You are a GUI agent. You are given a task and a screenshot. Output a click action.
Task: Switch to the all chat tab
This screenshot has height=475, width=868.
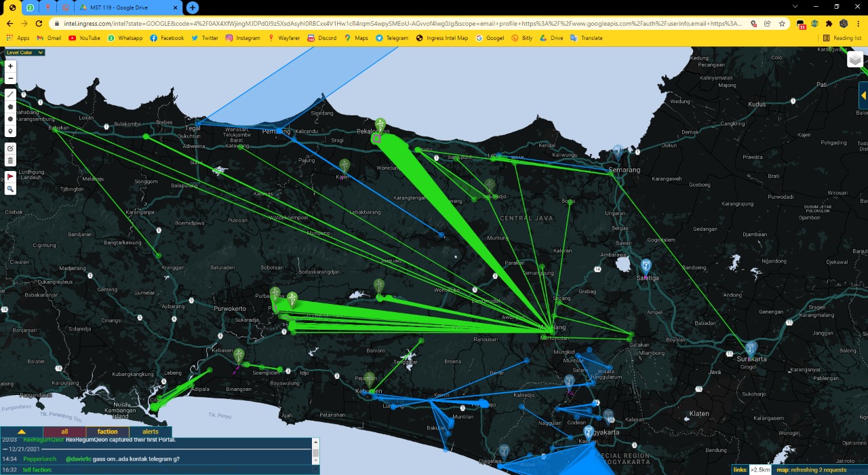[64, 432]
